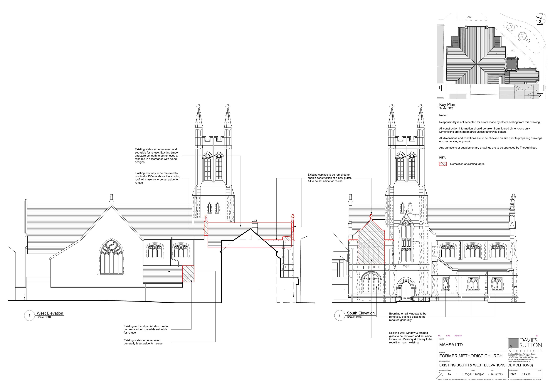Click the Davies Sutton grey square logo
Viewport: 555px width, 392px height.
513,343
